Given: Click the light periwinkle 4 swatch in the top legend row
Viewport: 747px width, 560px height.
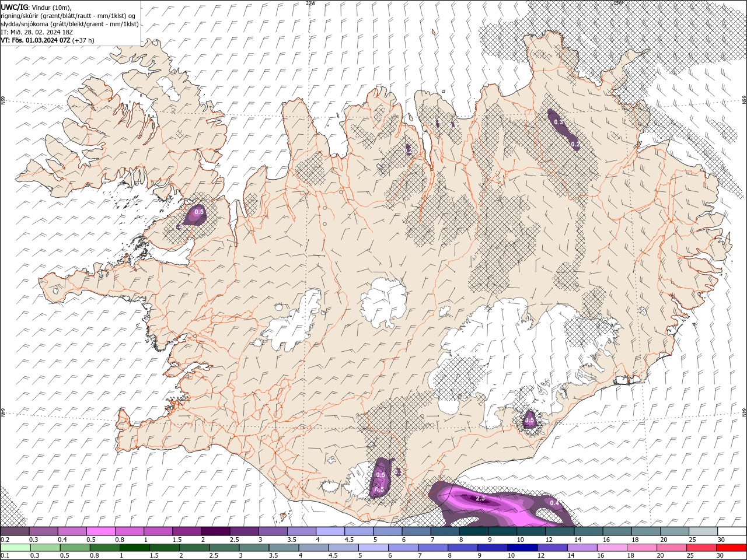Looking at the screenshot, I should tap(330, 531).
